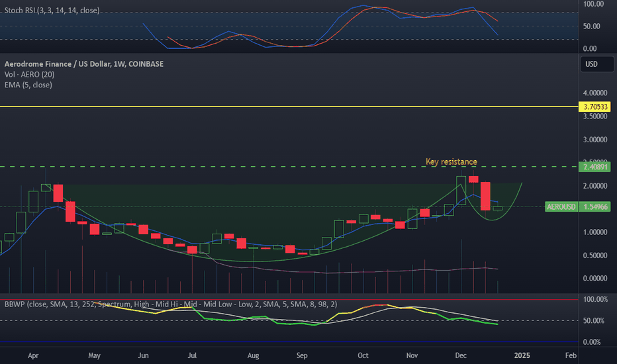
Task: Select the Vol · AERO (20) legend
Action: [30, 74]
